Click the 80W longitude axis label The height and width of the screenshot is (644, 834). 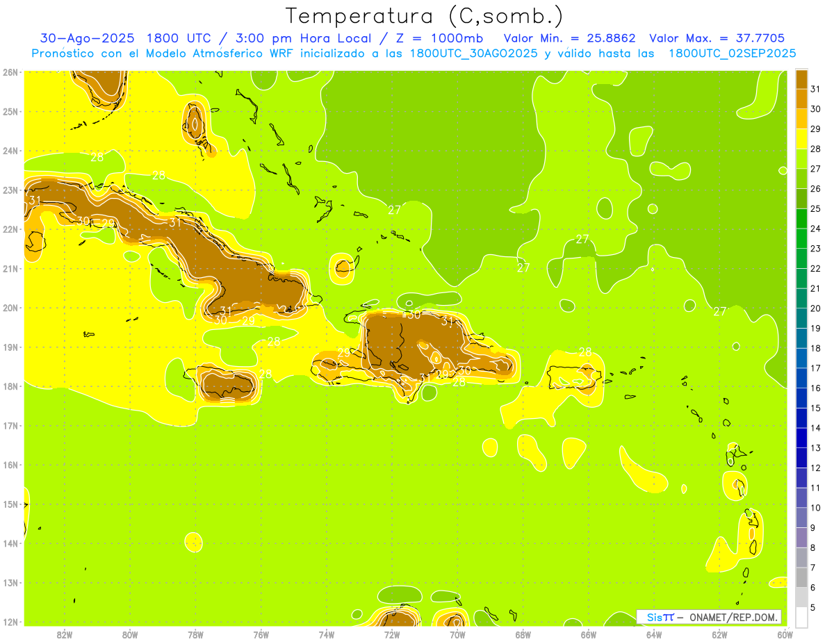click(x=130, y=634)
